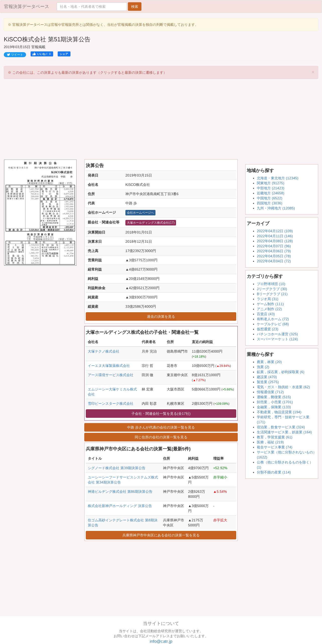The width and height of the screenshot is (322, 644).
Task: Open category 仮想通貨 (23)
Action: [267, 329]
